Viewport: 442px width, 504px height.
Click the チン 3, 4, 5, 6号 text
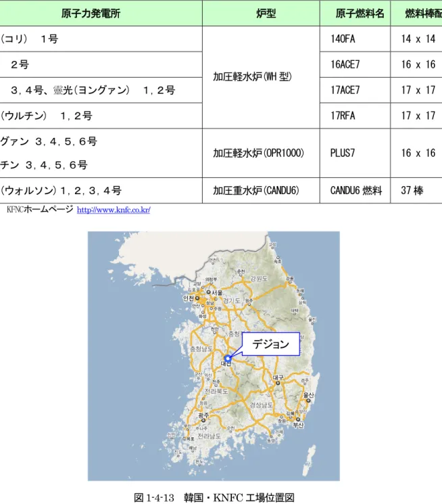click(x=44, y=165)
